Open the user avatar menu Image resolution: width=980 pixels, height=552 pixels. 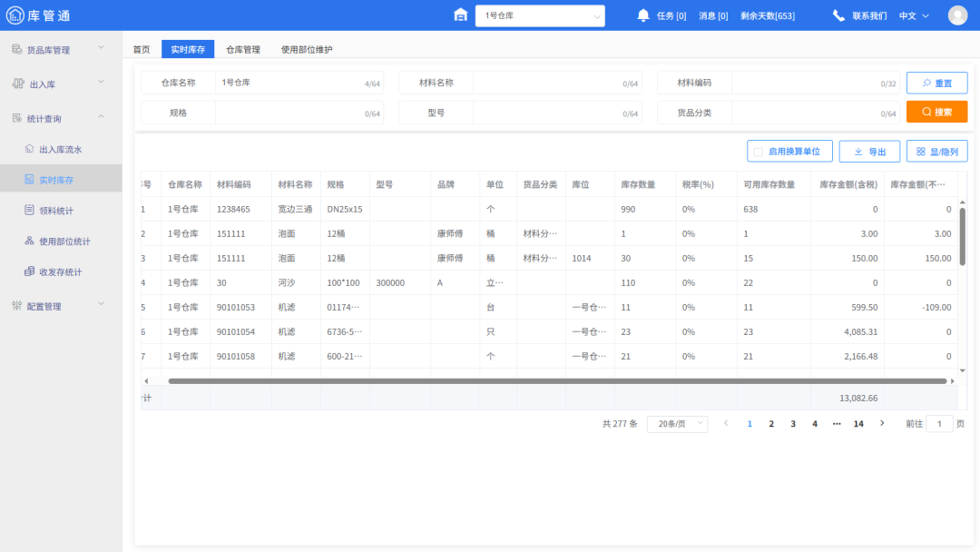(957, 15)
